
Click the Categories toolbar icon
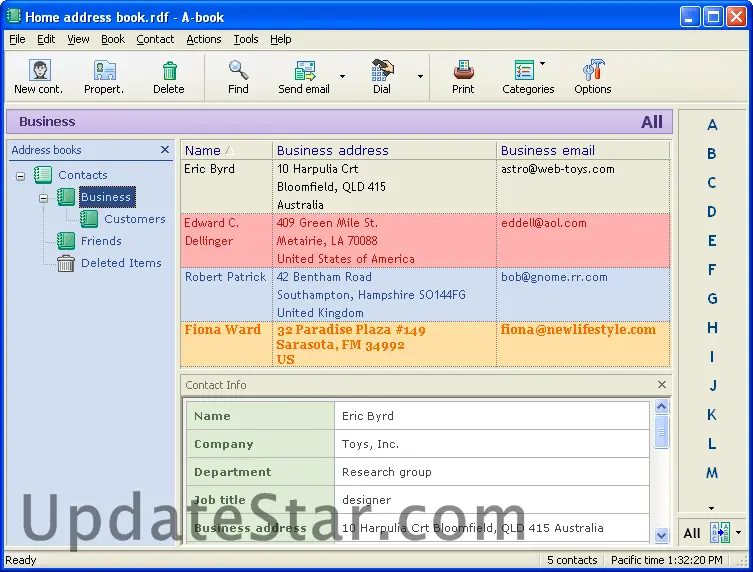pos(524,71)
